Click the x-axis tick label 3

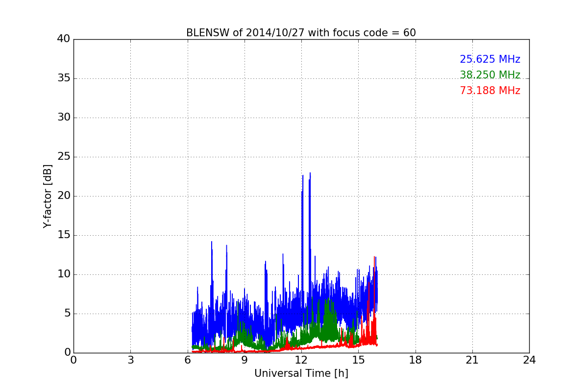click(x=130, y=360)
